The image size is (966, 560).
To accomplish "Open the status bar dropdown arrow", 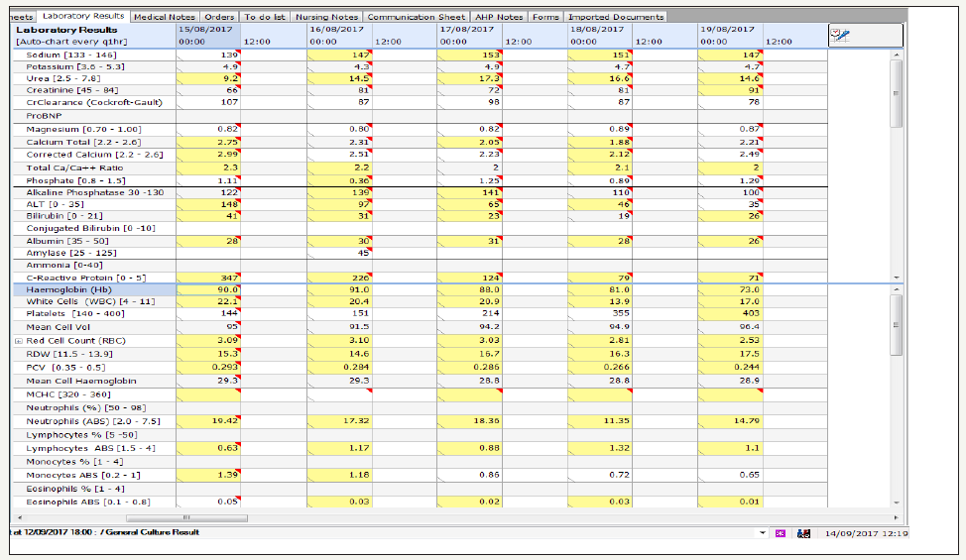I will 762,533.
